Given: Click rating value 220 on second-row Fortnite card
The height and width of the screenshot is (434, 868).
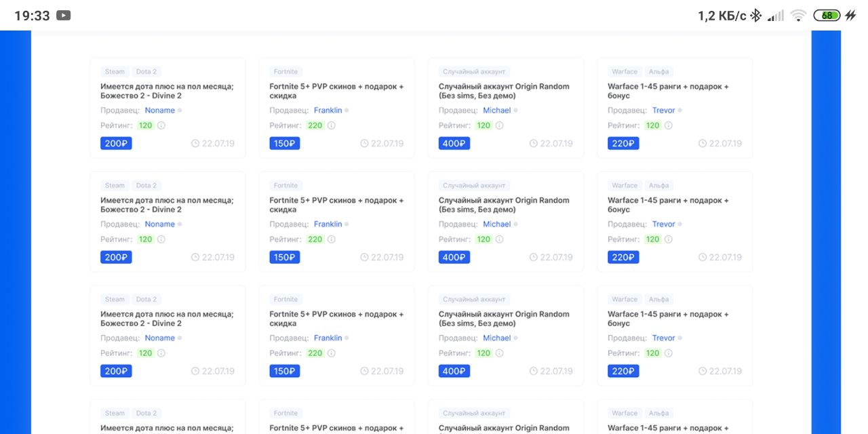Looking at the screenshot, I should click(x=315, y=239).
